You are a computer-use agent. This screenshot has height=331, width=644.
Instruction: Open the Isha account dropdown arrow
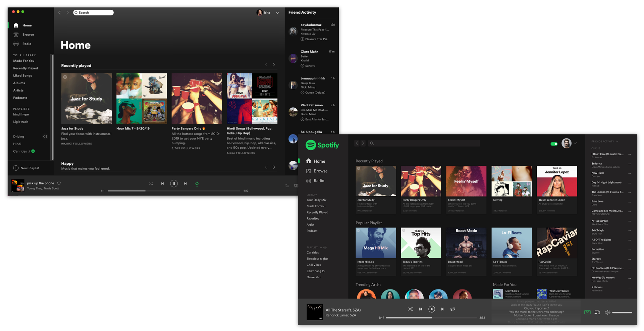pyautogui.click(x=277, y=13)
